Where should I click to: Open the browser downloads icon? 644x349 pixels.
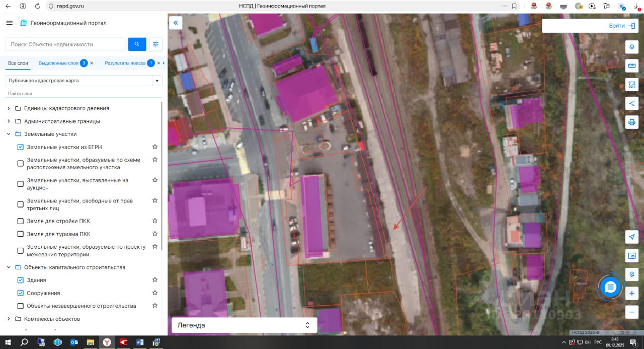coord(636,6)
